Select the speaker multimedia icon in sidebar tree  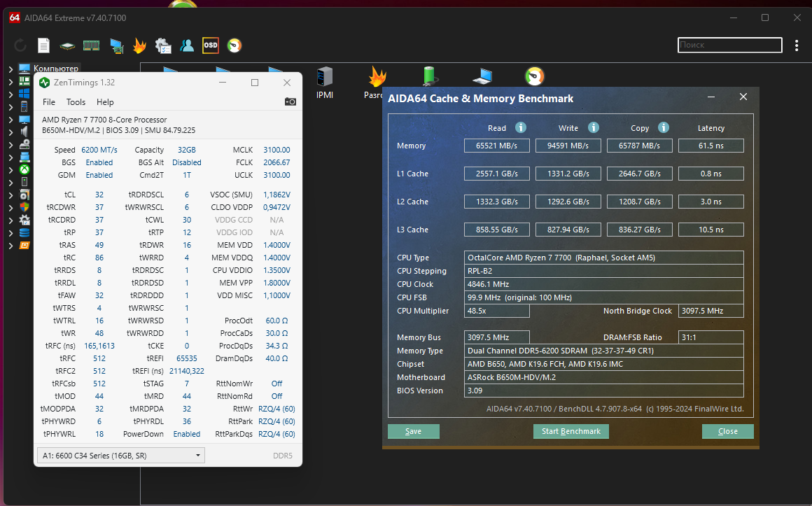(x=24, y=132)
